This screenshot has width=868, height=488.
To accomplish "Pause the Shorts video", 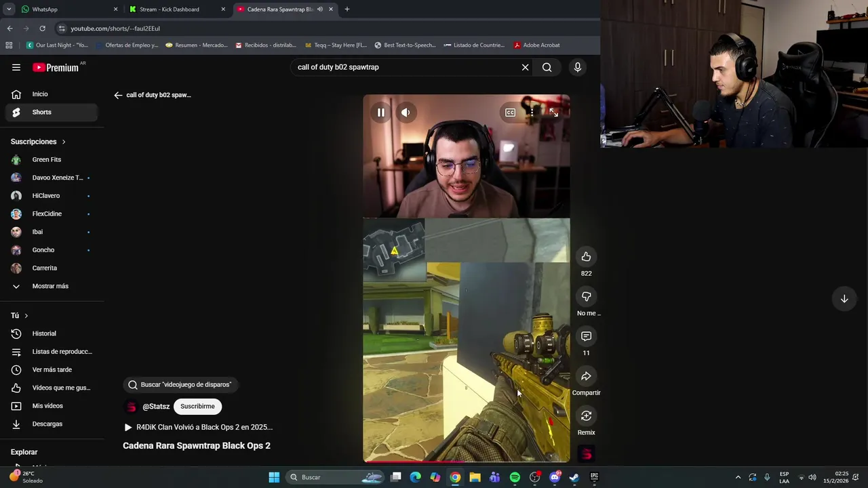I will click(x=381, y=113).
